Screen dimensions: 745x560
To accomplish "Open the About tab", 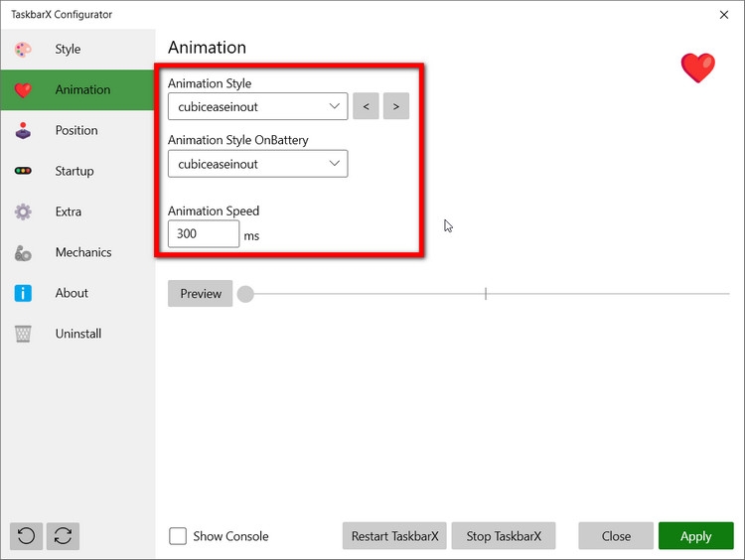I will [77, 293].
